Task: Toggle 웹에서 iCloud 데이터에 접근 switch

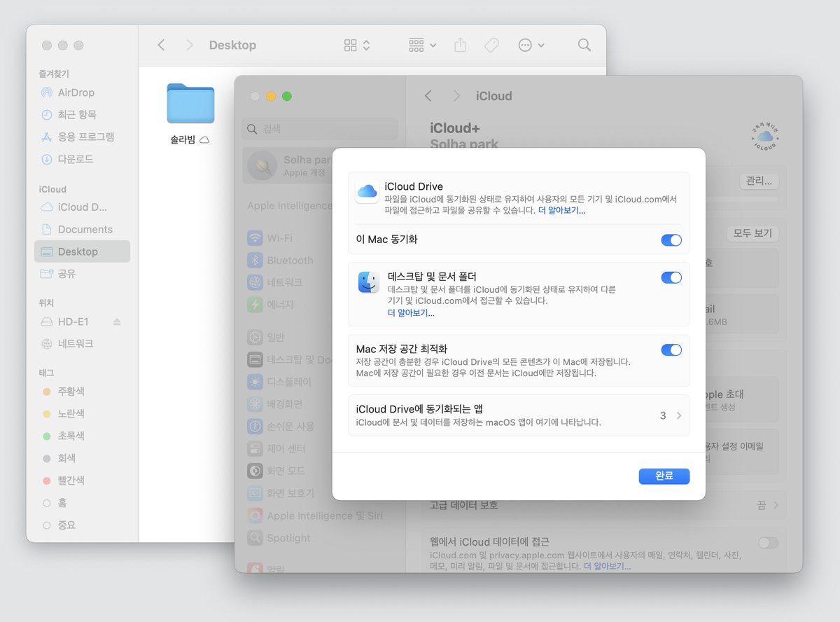Action: [x=768, y=543]
